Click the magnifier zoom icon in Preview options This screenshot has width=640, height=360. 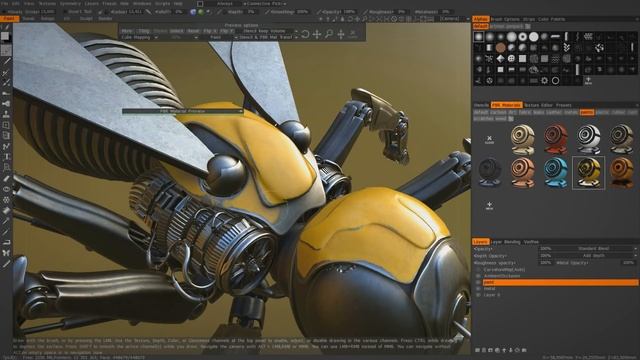[329, 35]
